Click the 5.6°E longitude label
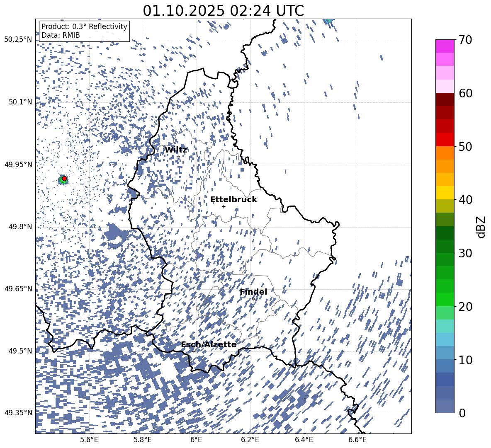This screenshot has height=448, width=491. pyautogui.click(x=89, y=440)
